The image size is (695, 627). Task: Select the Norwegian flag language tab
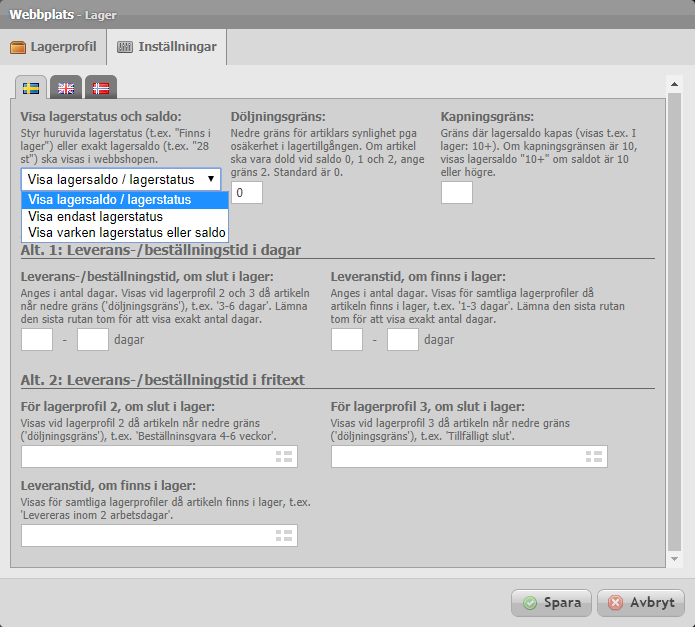(101, 88)
